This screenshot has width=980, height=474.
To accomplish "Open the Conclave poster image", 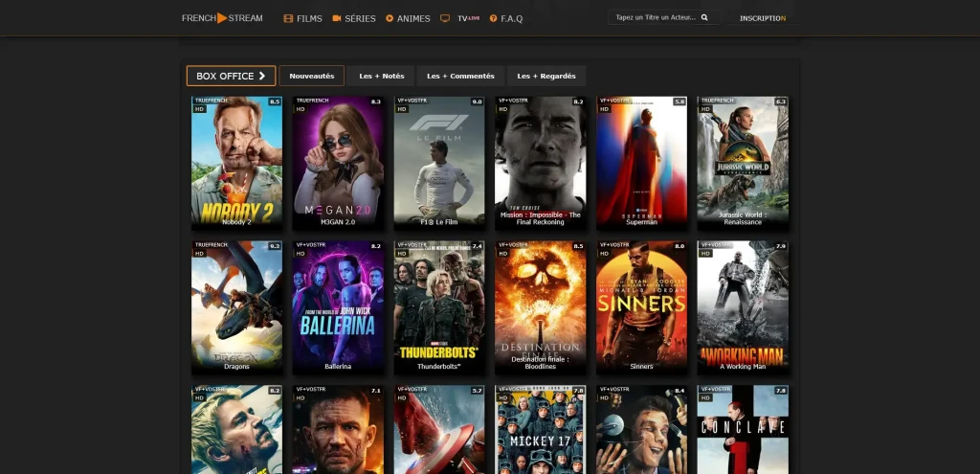I will (x=743, y=430).
